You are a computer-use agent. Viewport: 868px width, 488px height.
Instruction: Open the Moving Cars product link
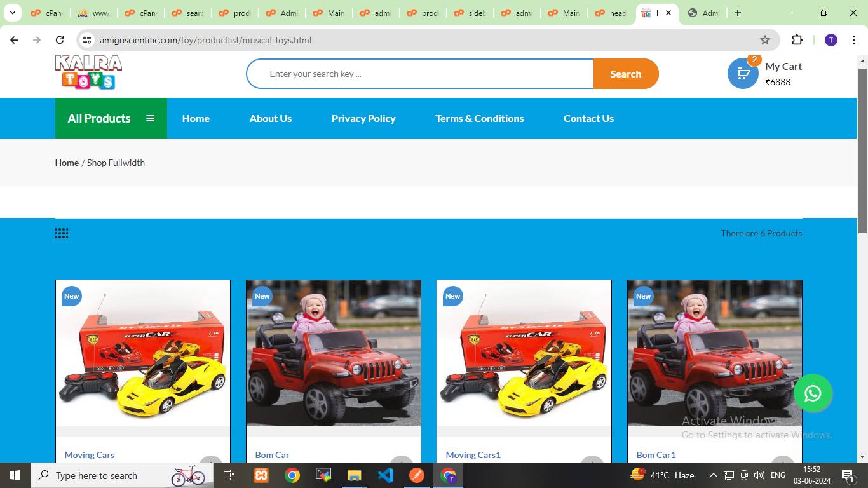point(90,455)
